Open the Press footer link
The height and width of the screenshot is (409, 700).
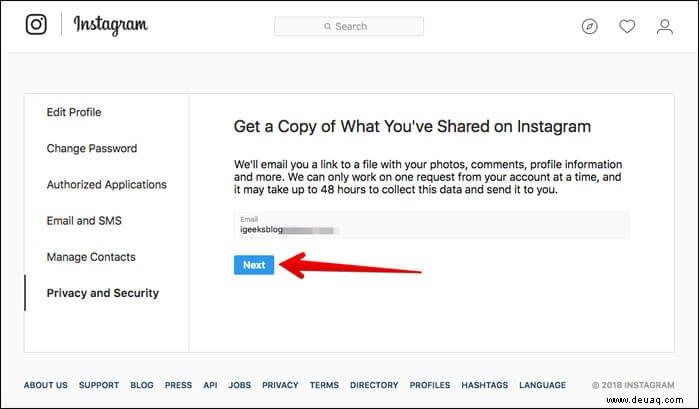coord(178,385)
